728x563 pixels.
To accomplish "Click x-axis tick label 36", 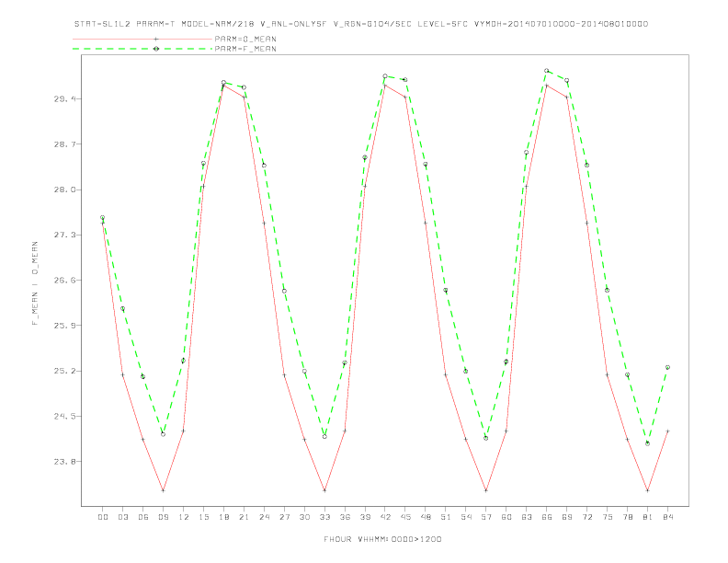I will pyautogui.click(x=345, y=517).
